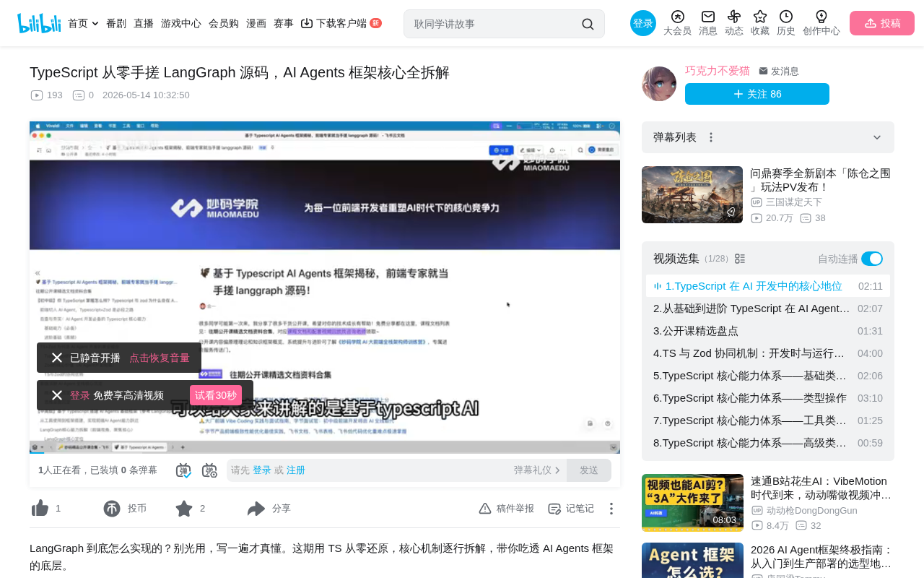
Task: Open 创作中心 lightbulb icon
Action: tap(821, 23)
